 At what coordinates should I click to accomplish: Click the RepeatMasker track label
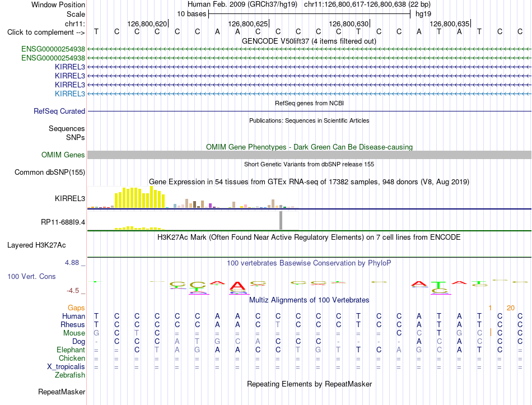[62, 392]
